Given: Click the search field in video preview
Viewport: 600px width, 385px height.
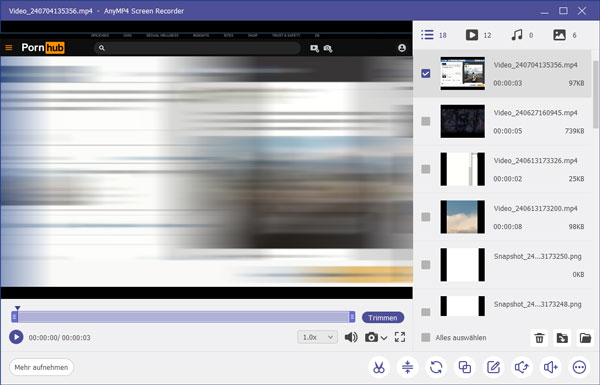Looking at the screenshot, I should (197, 48).
